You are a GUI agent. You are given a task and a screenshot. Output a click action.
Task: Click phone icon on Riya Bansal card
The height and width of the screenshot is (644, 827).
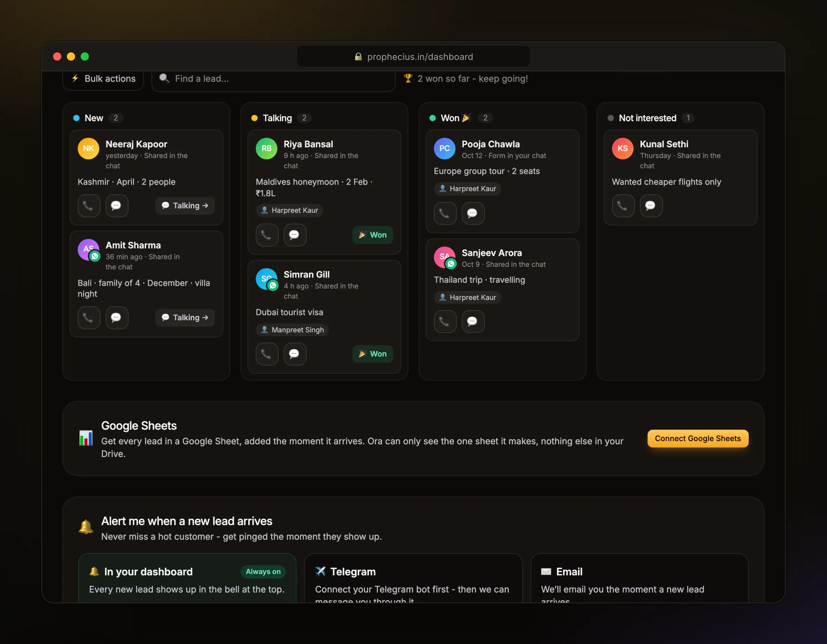pos(267,235)
